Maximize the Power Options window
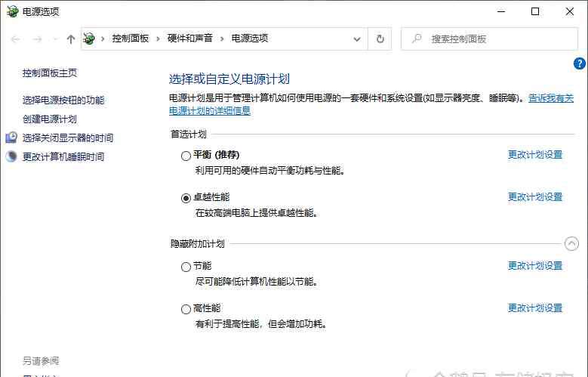Screen dimensions: 588x377 pos(535,11)
